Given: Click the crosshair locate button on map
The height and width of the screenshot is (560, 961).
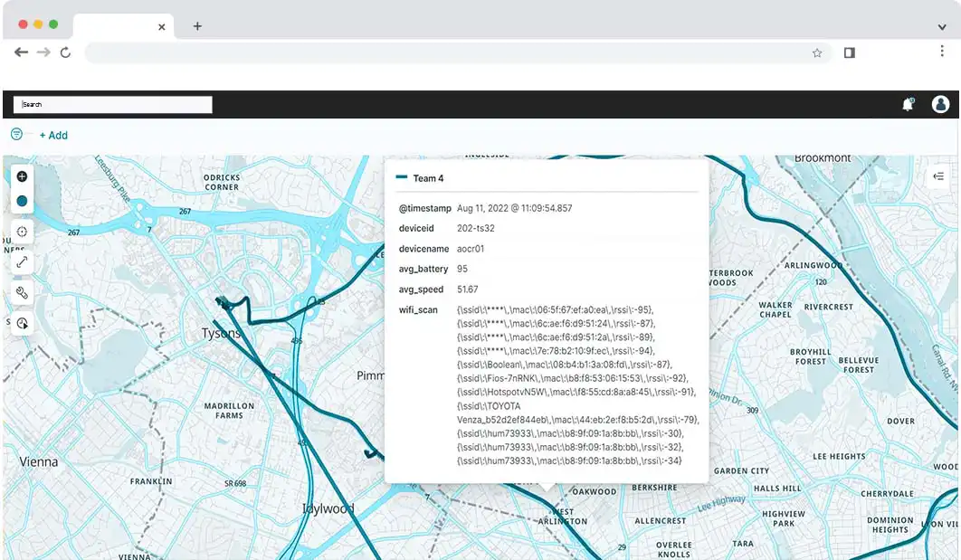Looking at the screenshot, I should tap(22, 232).
